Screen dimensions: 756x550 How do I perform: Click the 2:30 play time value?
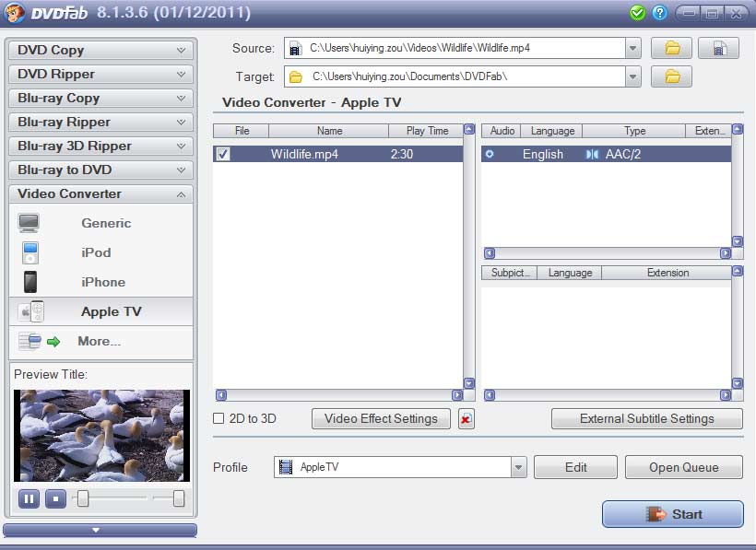point(402,154)
